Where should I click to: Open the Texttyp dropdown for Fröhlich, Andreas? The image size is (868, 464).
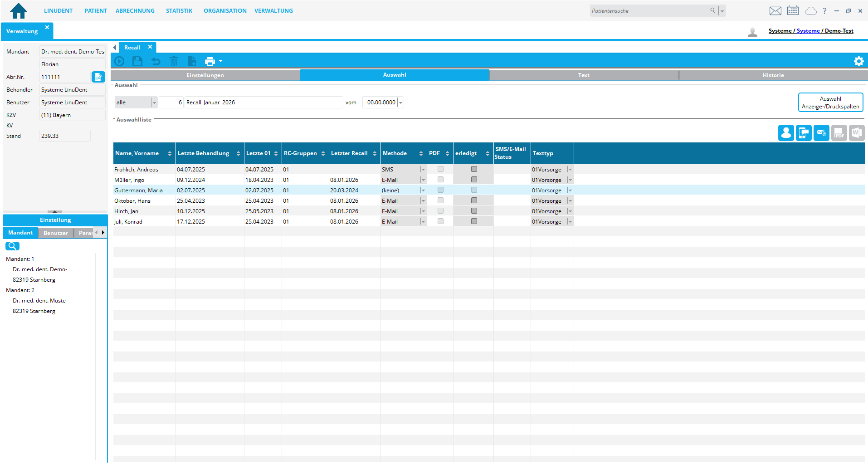coord(570,169)
